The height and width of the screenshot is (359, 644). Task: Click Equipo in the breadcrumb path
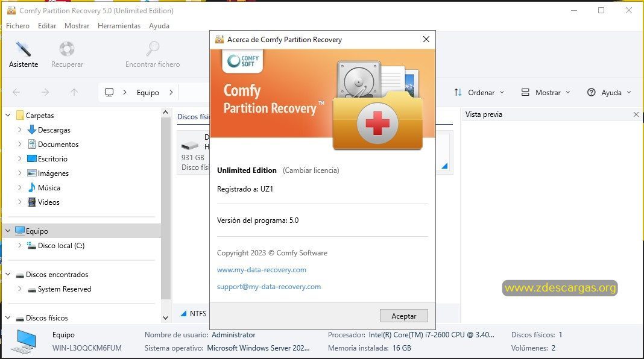pos(148,92)
